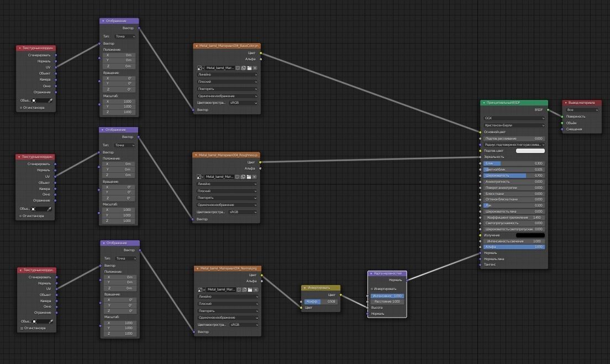Click image name field on BaseColor texture node
The height and width of the screenshot is (364, 610).
[219, 68]
